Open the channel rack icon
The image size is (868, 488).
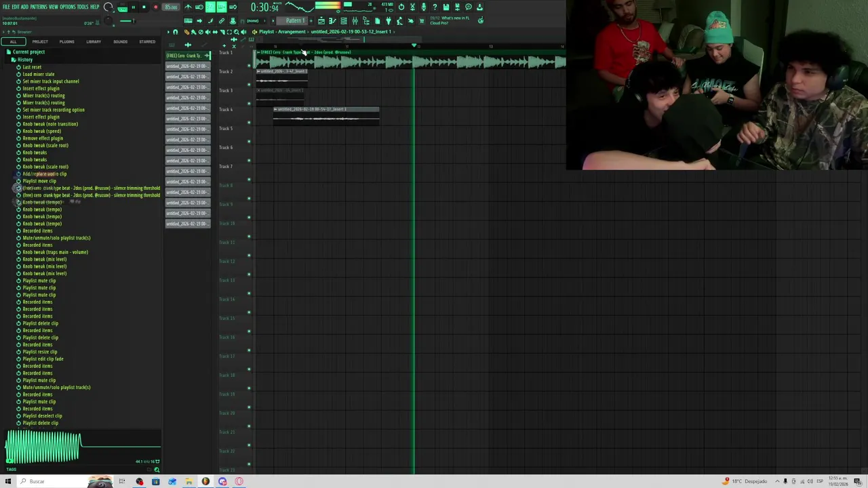pos(344,20)
